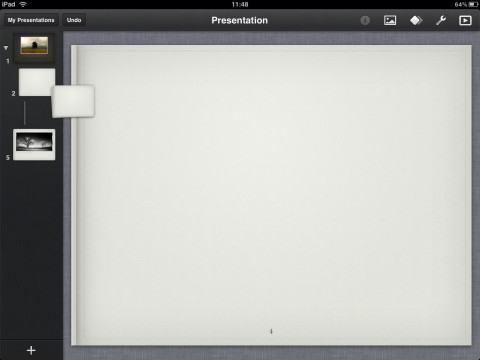The height and width of the screenshot is (360, 480).
Task: Select slide 5 black-and-white tree thumbnail
Action: pyautogui.click(x=34, y=144)
